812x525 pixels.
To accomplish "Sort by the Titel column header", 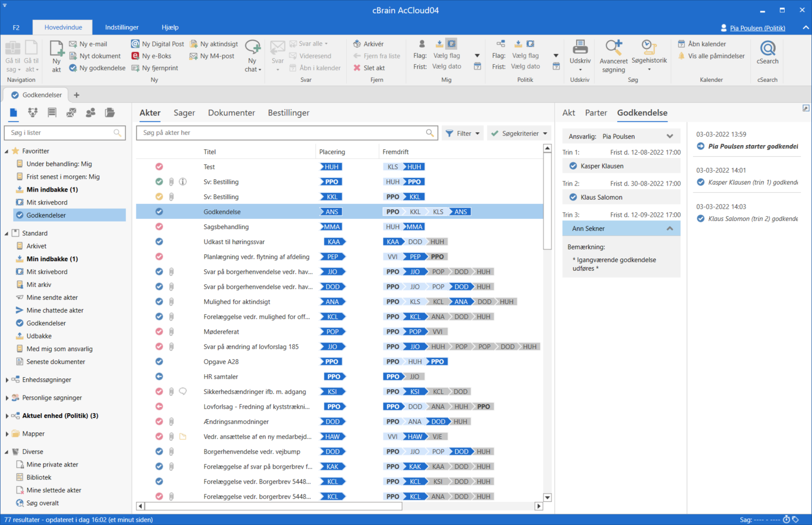I will (210, 152).
